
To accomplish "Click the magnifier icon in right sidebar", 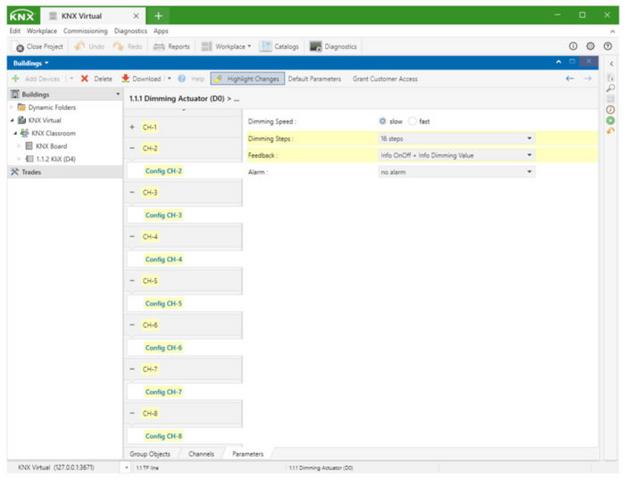I will [x=610, y=89].
